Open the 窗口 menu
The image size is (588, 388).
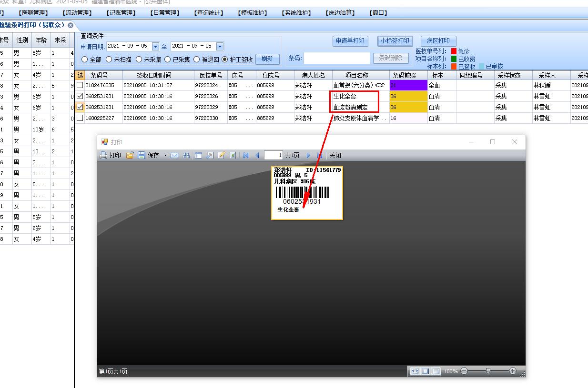point(378,13)
